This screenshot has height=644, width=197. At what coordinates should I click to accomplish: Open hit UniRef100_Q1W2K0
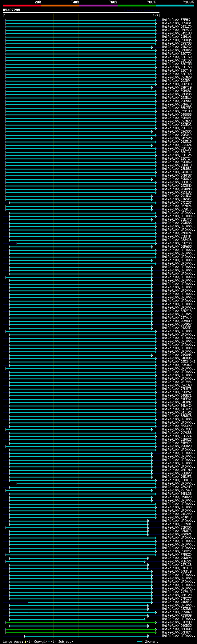(177, 47)
